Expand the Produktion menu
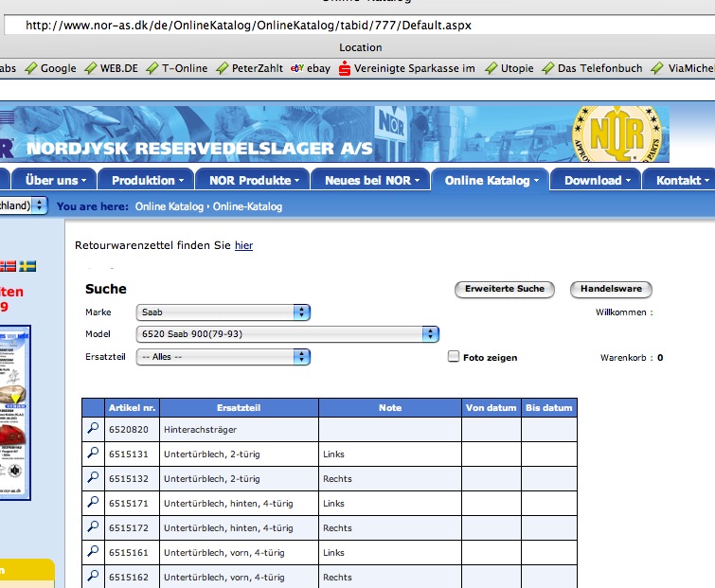 tap(147, 181)
